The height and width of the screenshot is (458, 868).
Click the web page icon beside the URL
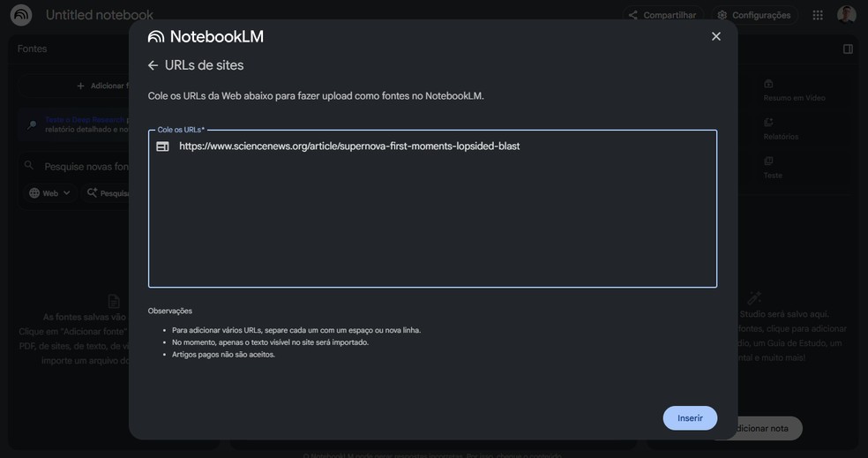click(162, 146)
